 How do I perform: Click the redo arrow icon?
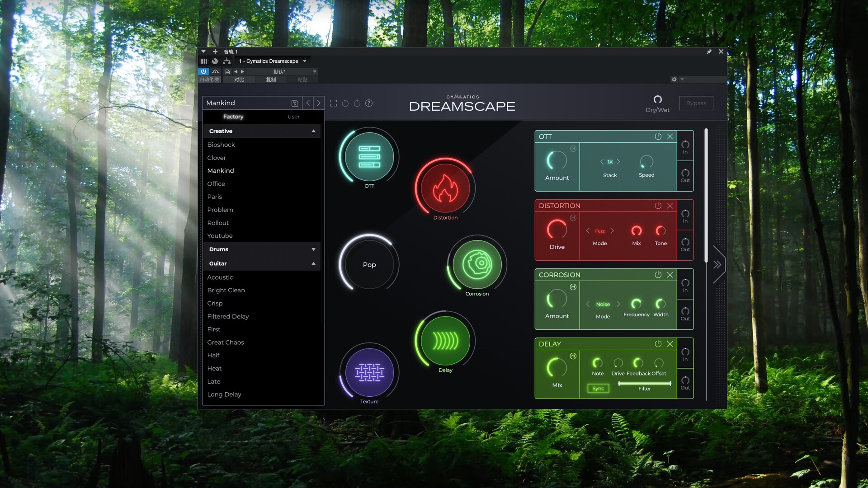[357, 103]
